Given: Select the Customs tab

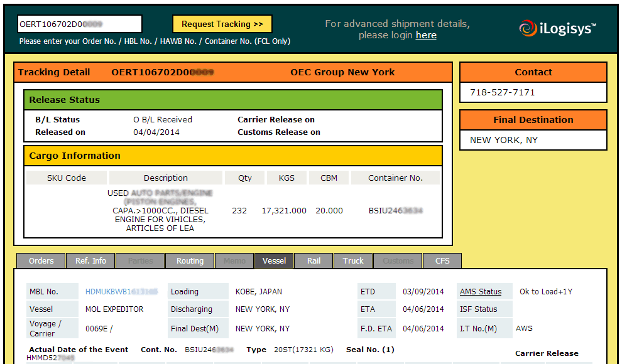Looking at the screenshot, I should (x=398, y=261).
